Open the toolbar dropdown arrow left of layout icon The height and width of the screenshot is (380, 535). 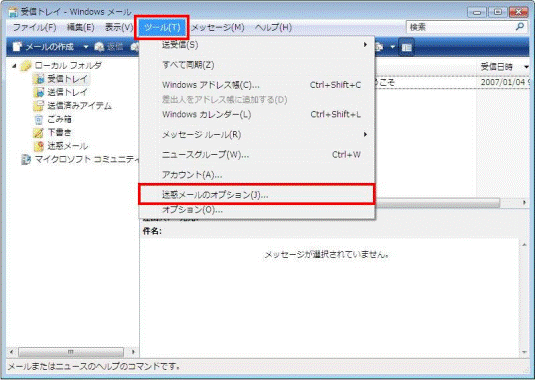tap(393, 47)
